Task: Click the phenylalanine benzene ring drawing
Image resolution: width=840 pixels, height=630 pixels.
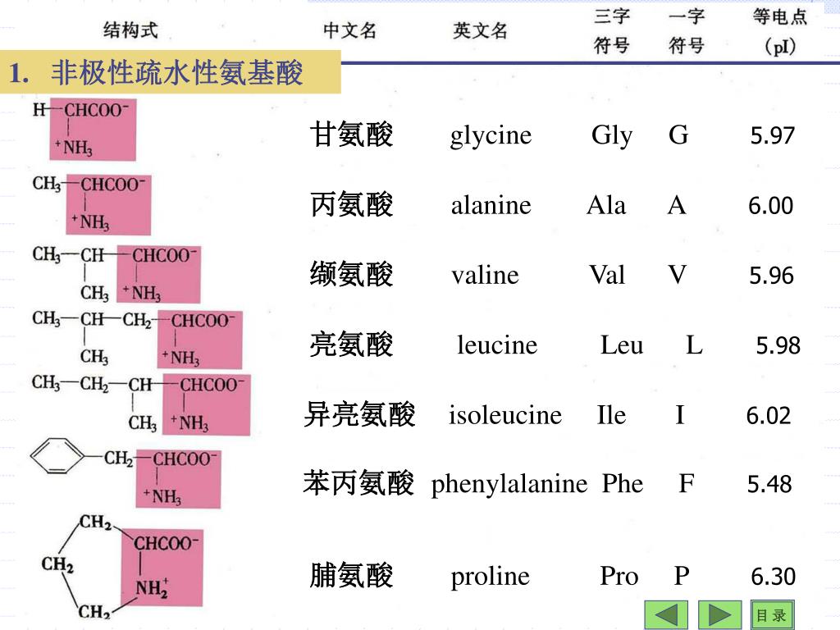Action: (x=57, y=456)
